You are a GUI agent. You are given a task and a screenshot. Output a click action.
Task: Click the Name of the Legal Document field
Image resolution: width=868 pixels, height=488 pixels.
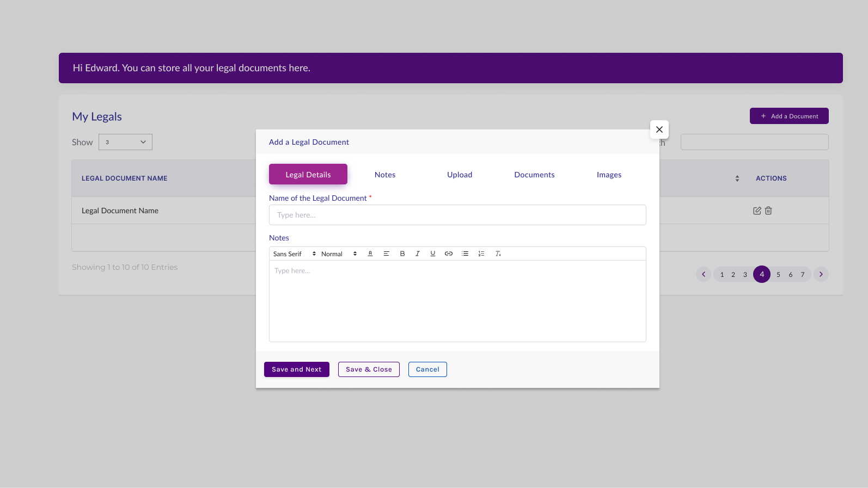[x=457, y=215]
